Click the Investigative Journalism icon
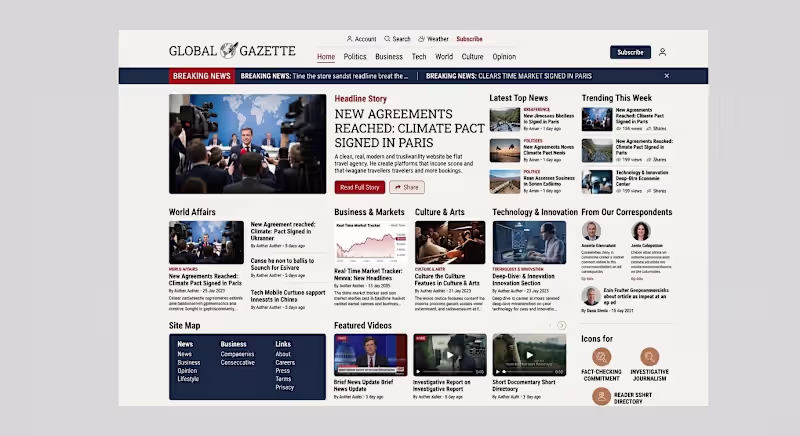This screenshot has height=436, width=800. (649, 356)
